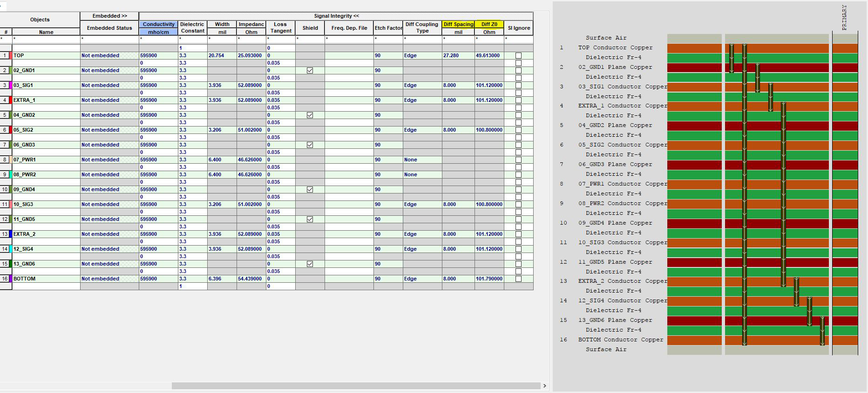The height and width of the screenshot is (393, 868).
Task: Open Diff Coupling Type 'None' for 07_PWR1
Action: coord(422,160)
